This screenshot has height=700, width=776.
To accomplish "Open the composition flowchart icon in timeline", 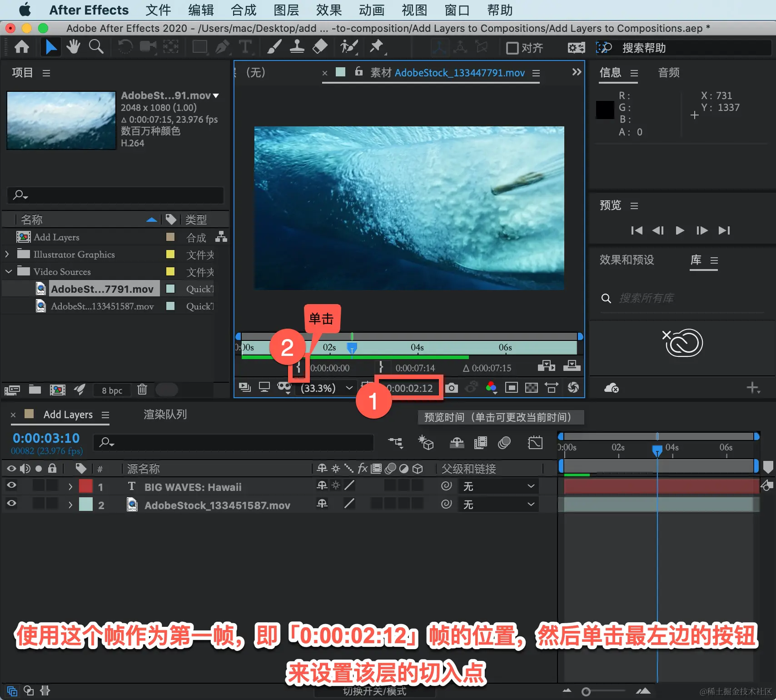I will (x=395, y=442).
